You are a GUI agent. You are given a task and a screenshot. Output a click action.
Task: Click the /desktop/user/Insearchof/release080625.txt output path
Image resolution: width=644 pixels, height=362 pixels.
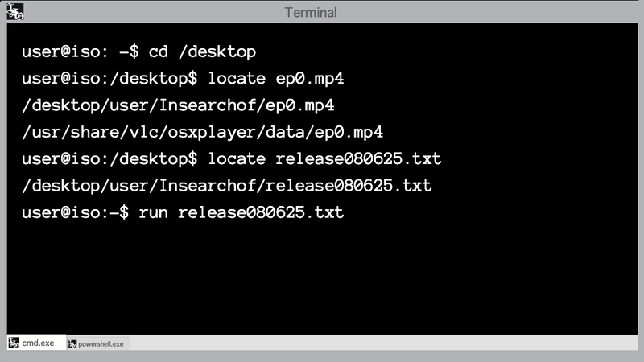coord(227,186)
